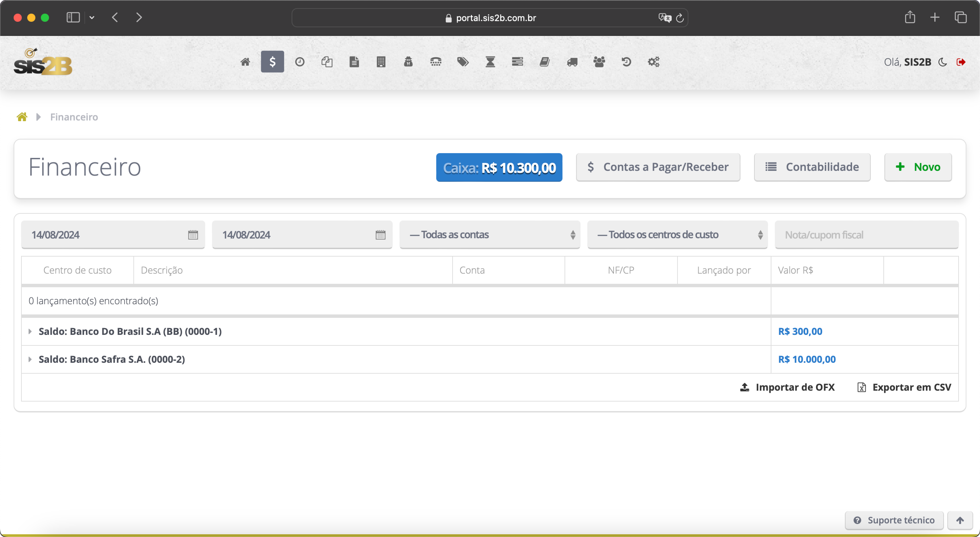Open the stacked list nav icon
The height and width of the screenshot is (537, 980).
pyautogui.click(x=517, y=62)
